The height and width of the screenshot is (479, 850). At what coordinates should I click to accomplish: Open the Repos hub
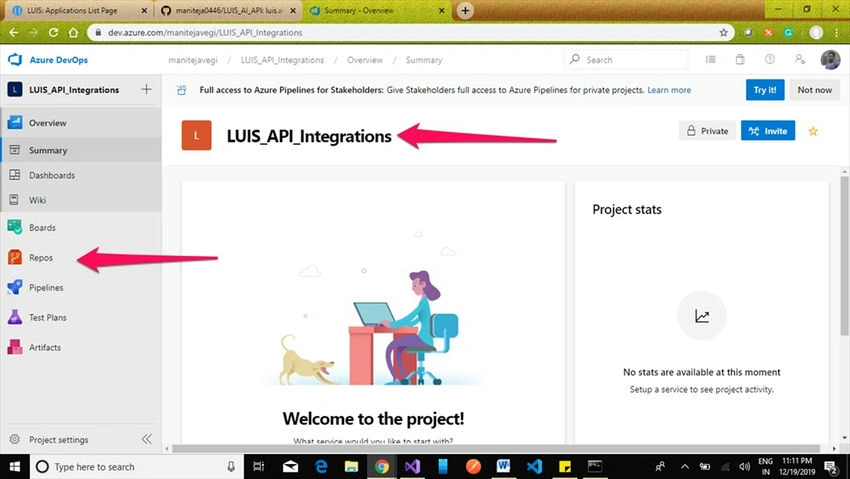(81, 257)
